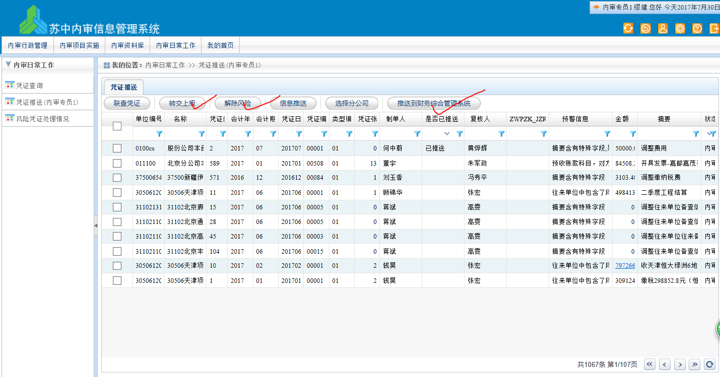Toggle the select-all checkbox in table header

(117, 126)
